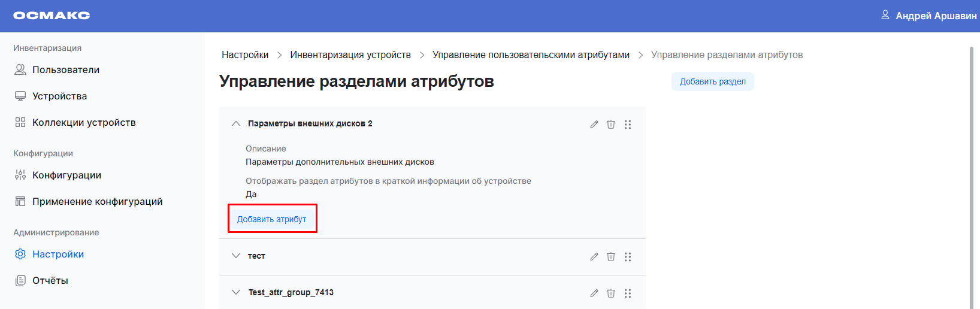Click the drag handle for 'тест' row
The height and width of the screenshot is (309, 980).
pos(627,257)
